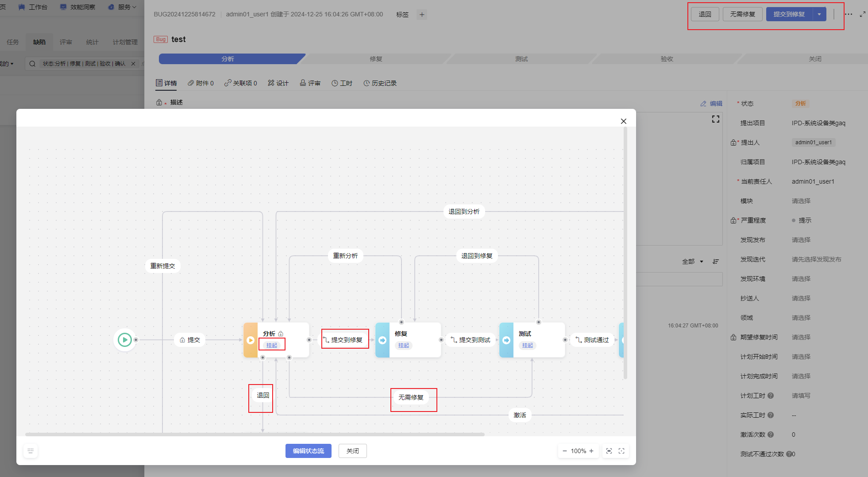Open the 服务 dropdown menu
This screenshot has width=868, height=477.
pyautogui.click(x=127, y=7)
